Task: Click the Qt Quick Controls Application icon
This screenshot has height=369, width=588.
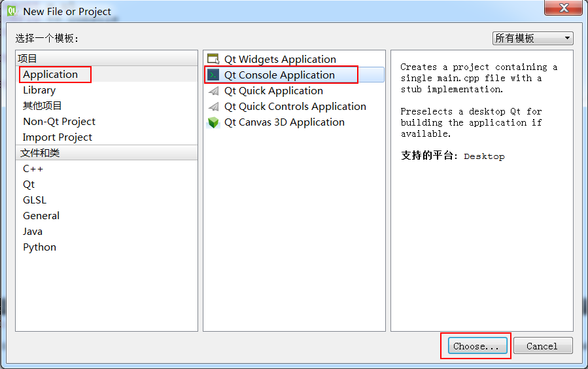Action: [213, 107]
